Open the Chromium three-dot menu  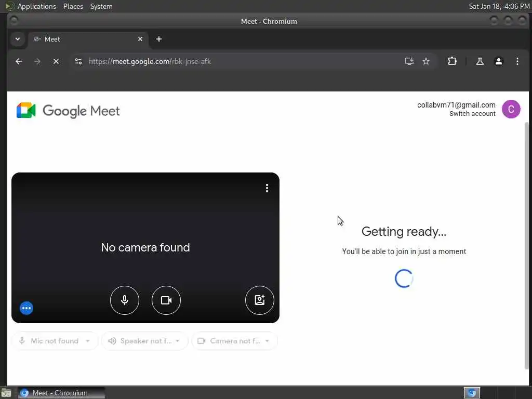point(517,61)
